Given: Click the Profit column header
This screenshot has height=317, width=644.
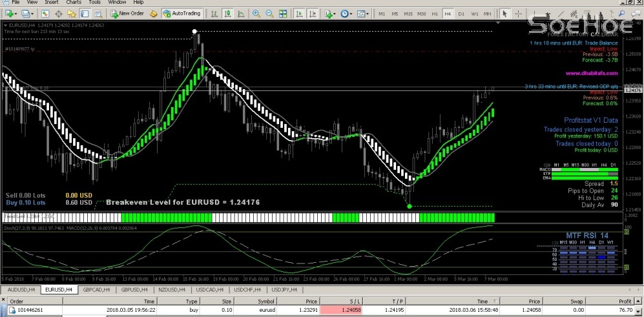Looking at the screenshot, I should [x=624, y=301].
